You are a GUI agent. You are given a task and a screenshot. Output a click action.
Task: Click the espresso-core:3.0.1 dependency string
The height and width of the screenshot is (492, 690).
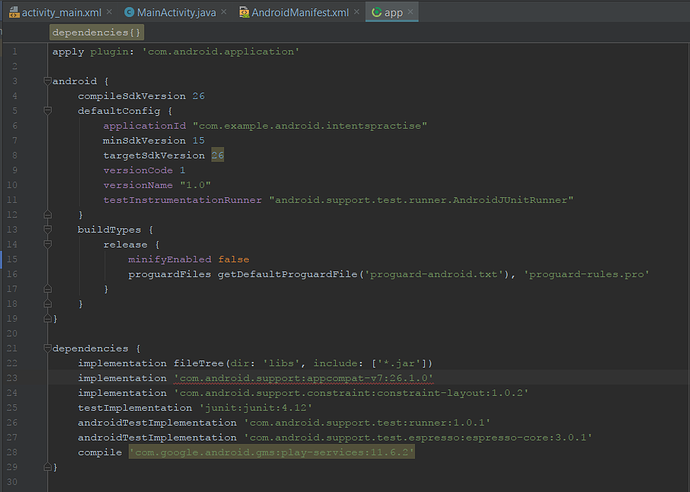click(418, 437)
